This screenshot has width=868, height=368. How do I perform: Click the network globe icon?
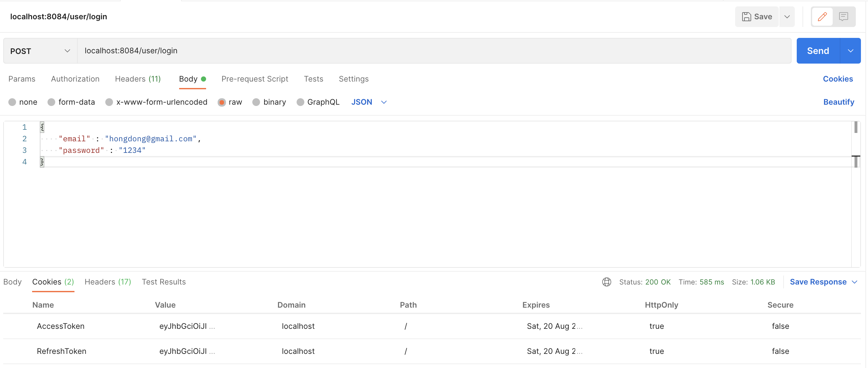[606, 282]
